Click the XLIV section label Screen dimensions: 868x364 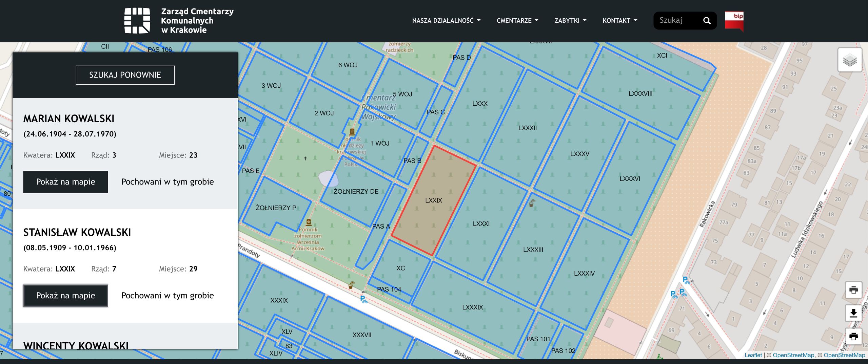pyautogui.click(x=276, y=353)
